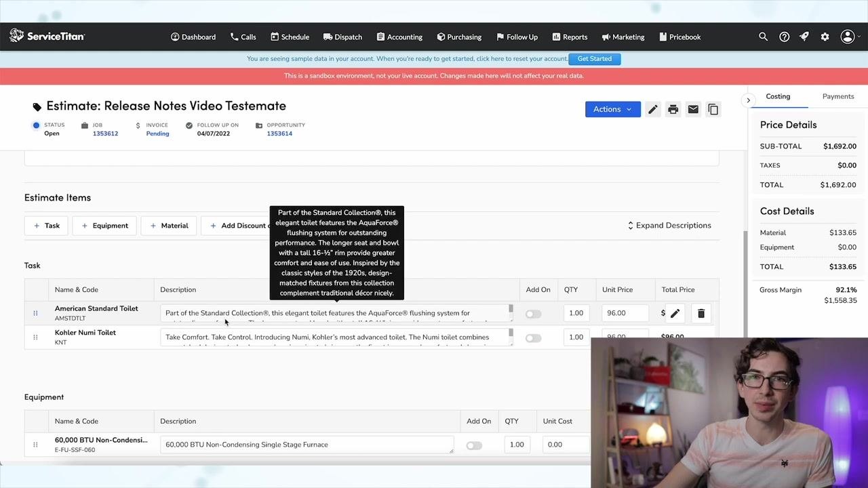
Task: Open the search magnifier in the top bar
Action: click(x=763, y=37)
